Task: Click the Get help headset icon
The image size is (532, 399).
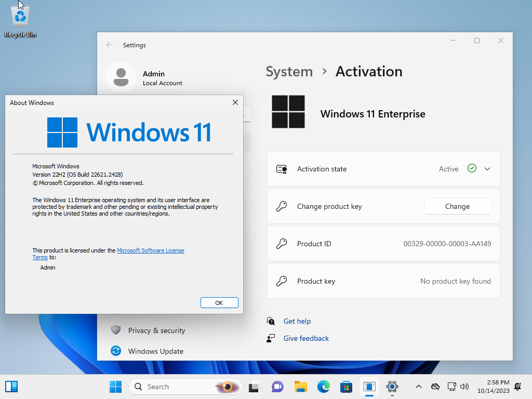Action: point(270,321)
